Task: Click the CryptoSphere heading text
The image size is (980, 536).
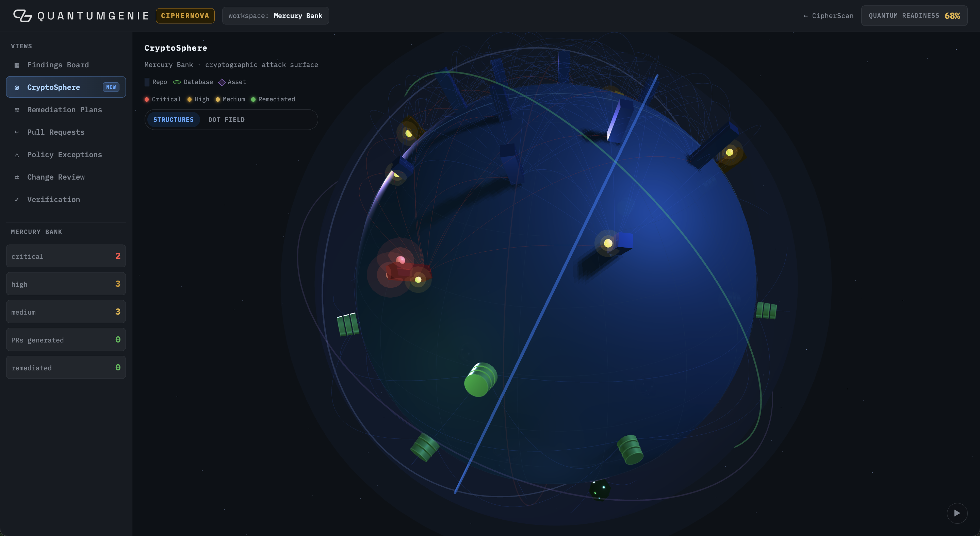Action: [176, 48]
